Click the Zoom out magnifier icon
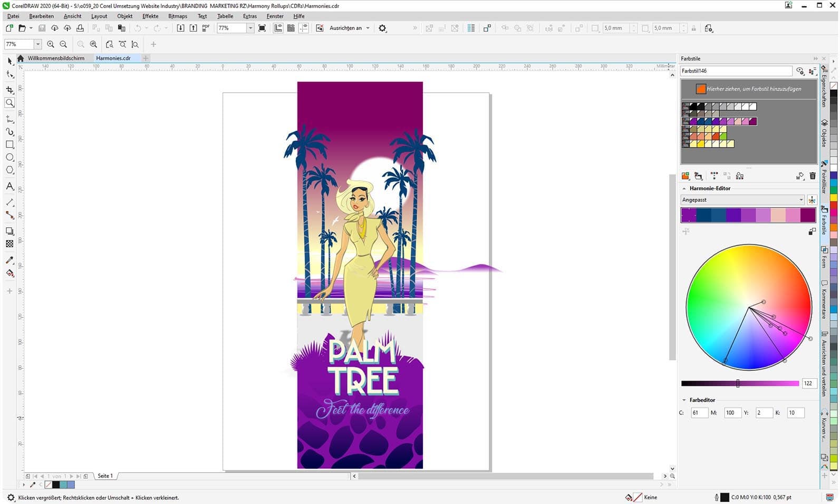 pyautogui.click(x=63, y=44)
